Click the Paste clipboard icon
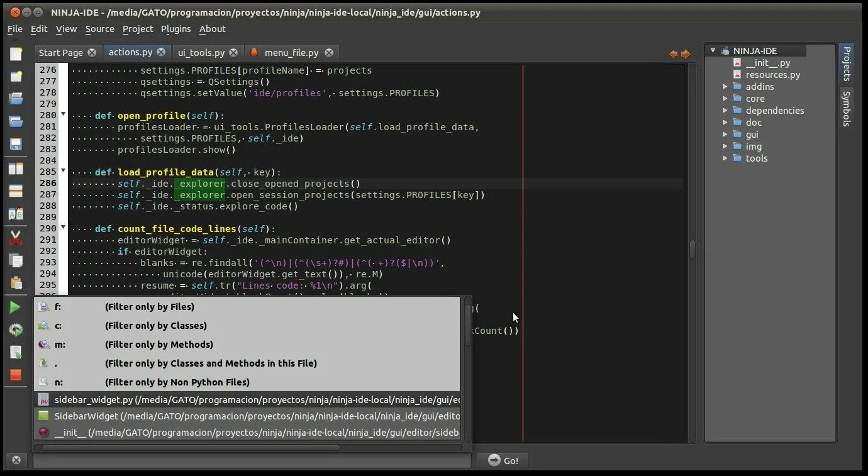Screen dimensions: 868x476 click(x=16, y=283)
